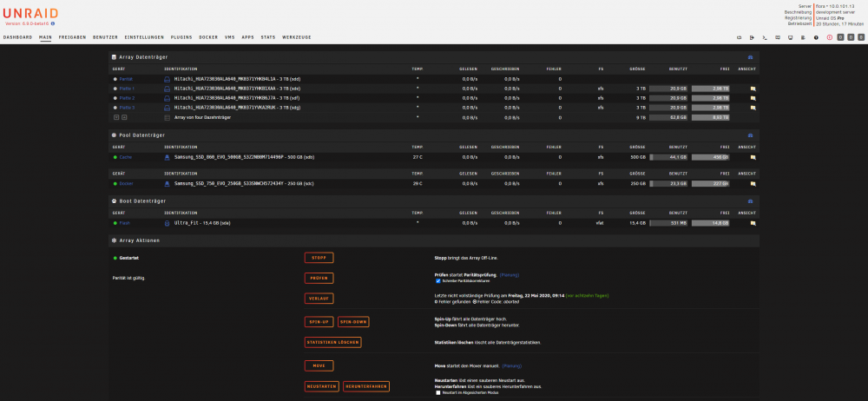Enable 'Neustart im Abgesicherten Modus' checkbox

438,392
